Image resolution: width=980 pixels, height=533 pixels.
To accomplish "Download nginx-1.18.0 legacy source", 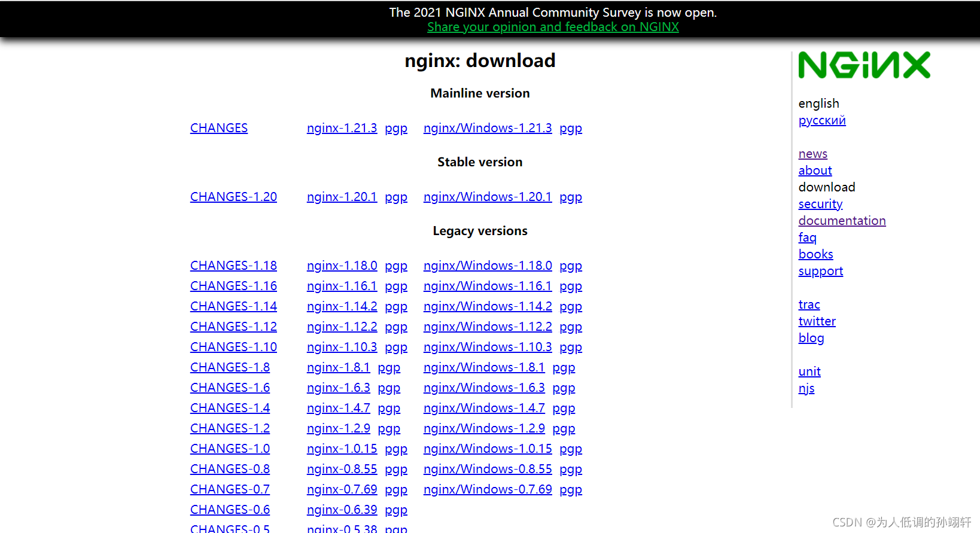I will 342,266.
